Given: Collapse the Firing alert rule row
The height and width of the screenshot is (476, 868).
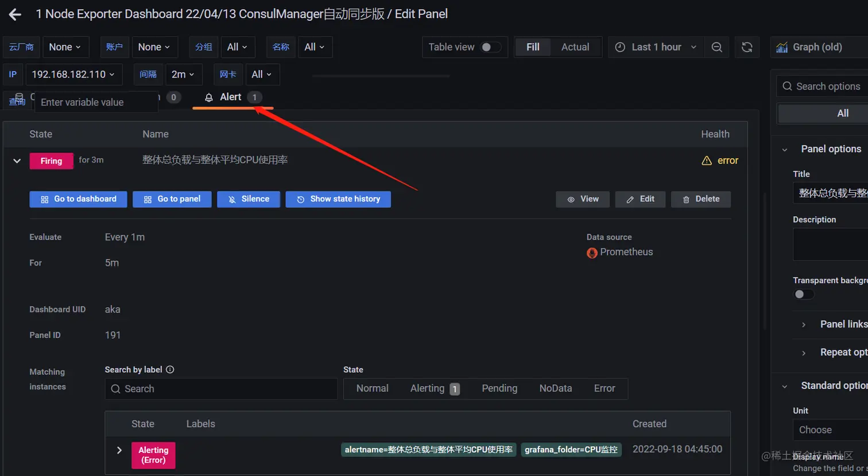Looking at the screenshot, I should click(x=17, y=161).
